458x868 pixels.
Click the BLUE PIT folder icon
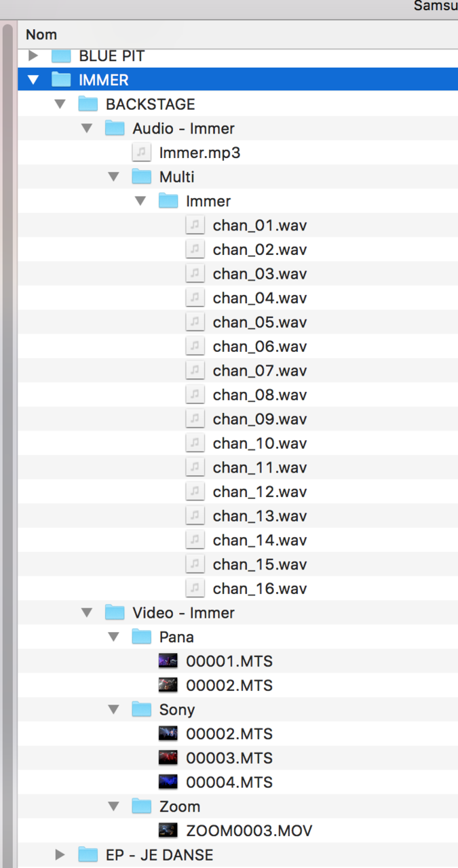62,56
